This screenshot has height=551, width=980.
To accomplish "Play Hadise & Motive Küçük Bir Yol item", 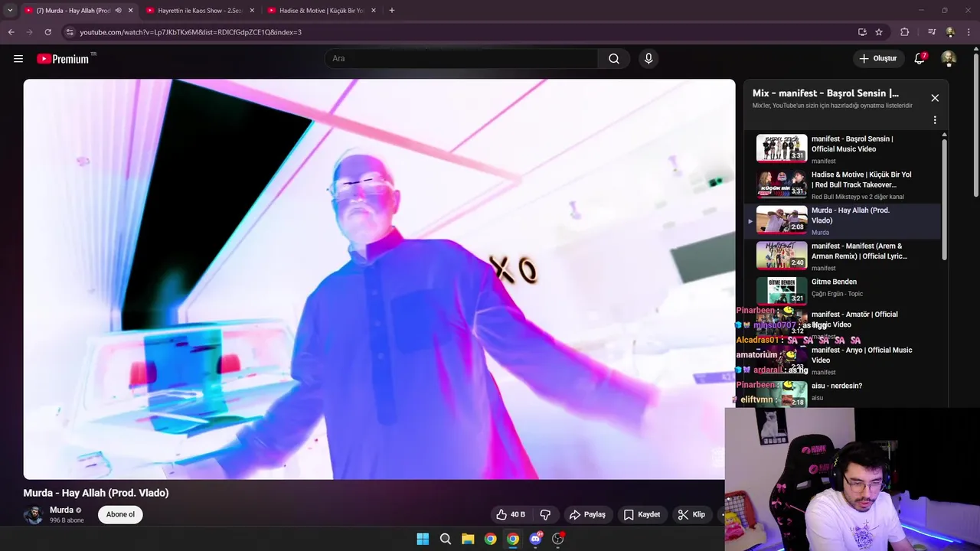I will [x=844, y=184].
